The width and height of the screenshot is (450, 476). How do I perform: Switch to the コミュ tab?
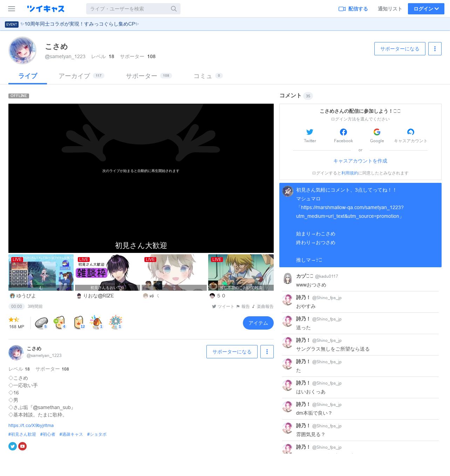(x=208, y=76)
